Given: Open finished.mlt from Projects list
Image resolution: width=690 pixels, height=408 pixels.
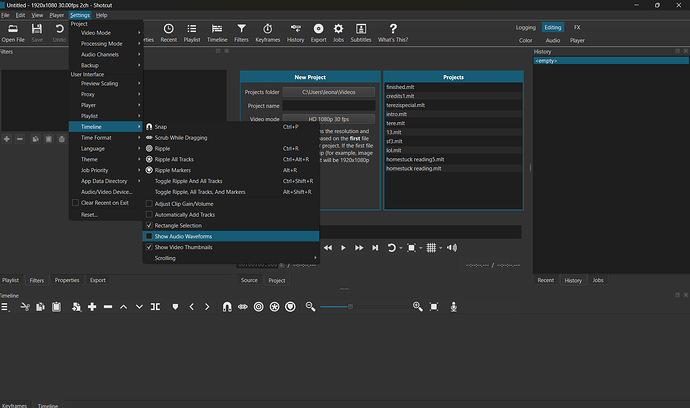Looking at the screenshot, I should point(453,87).
